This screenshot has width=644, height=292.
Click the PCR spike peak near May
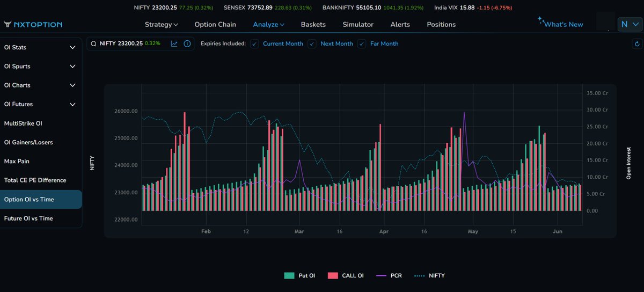(464, 113)
